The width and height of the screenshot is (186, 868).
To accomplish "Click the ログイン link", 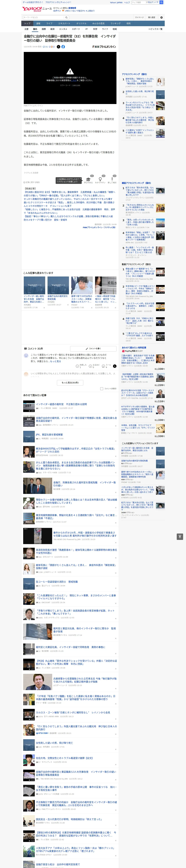I will (57, 11).
